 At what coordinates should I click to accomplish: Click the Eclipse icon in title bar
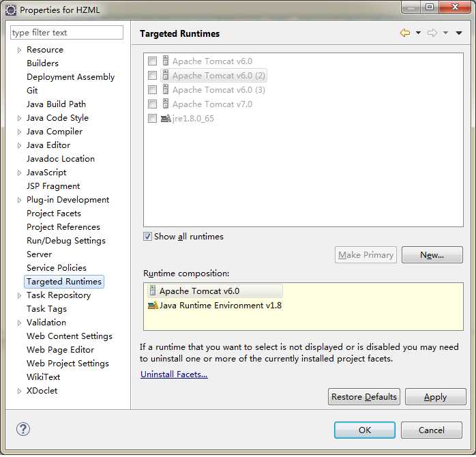click(11, 10)
